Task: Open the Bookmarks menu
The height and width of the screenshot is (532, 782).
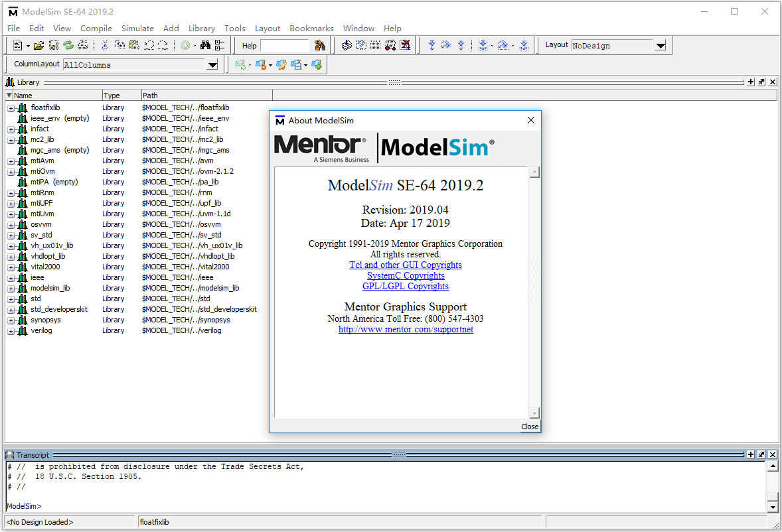Action: click(311, 28)
